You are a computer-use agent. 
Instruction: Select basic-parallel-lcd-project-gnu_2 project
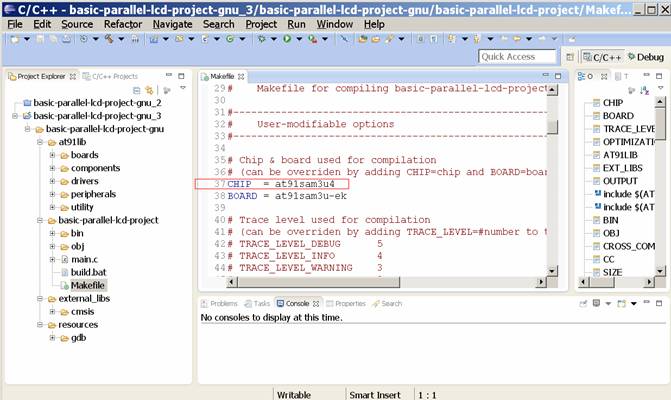coord(97,103)
